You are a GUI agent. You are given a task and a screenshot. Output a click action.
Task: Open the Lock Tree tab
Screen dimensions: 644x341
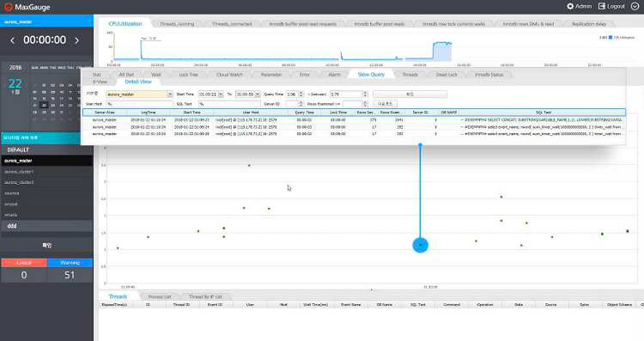188,75
